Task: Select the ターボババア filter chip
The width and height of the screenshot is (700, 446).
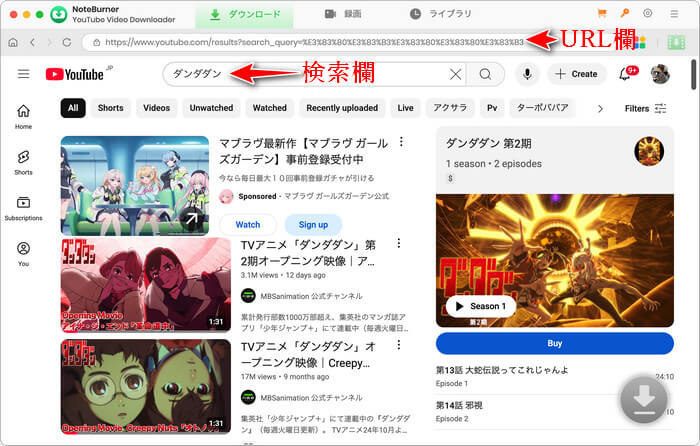Action: (542, 108)
